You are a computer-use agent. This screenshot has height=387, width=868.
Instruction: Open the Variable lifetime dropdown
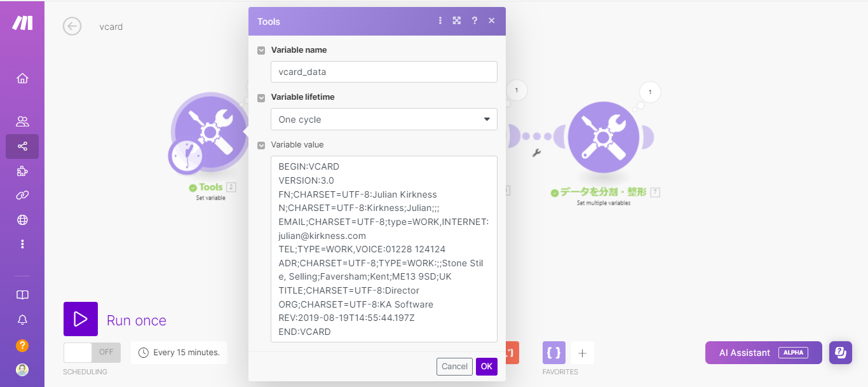[384, 119]
